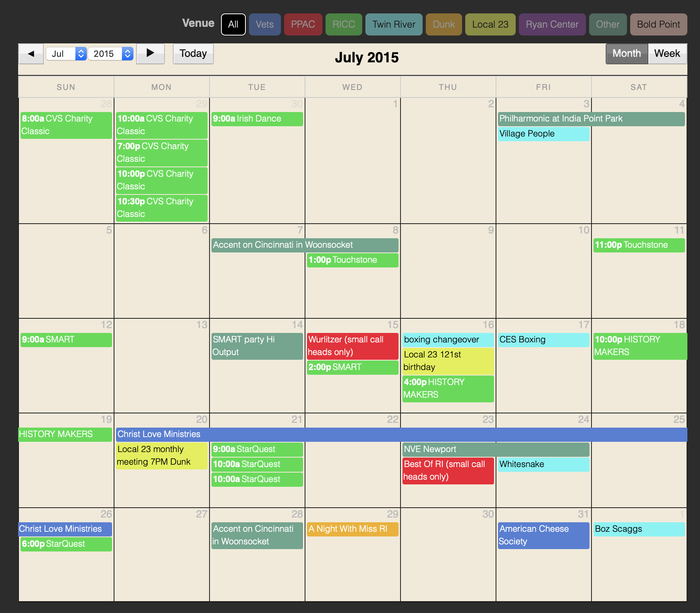Toggle the All venues filter
Screen dimensions: 700x613
click(x=233, y=24)
